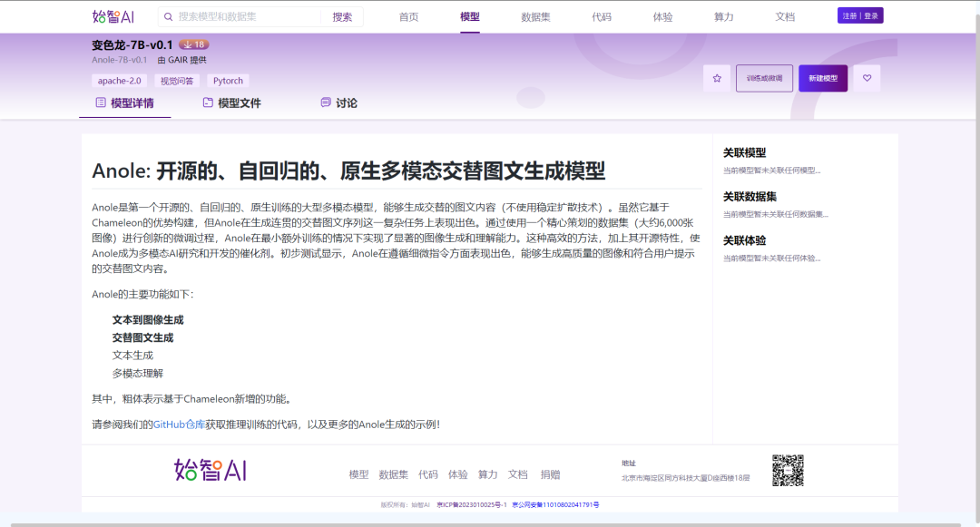Click the star favorite icon button
Screen dimensions: 980x527
[x=717, y=78]
